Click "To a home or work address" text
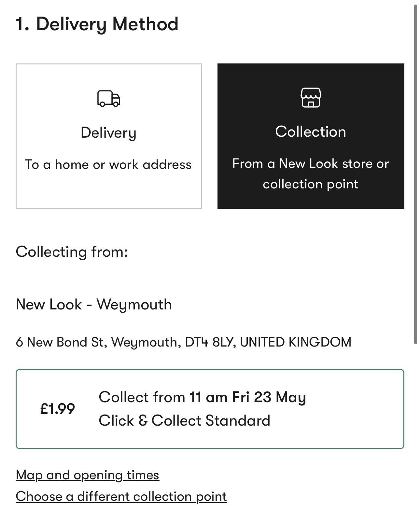Viewport: 420px width, 532px height. pos(108,165)
